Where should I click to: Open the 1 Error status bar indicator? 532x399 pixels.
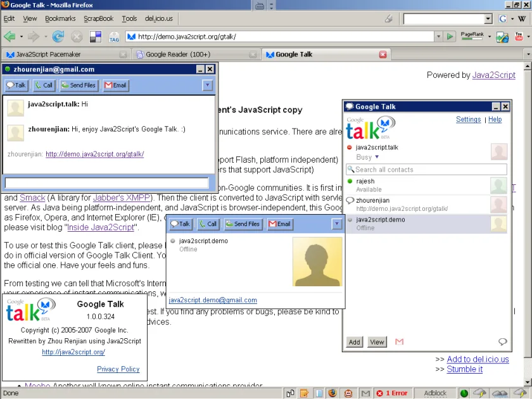click(x=392, y=393)
